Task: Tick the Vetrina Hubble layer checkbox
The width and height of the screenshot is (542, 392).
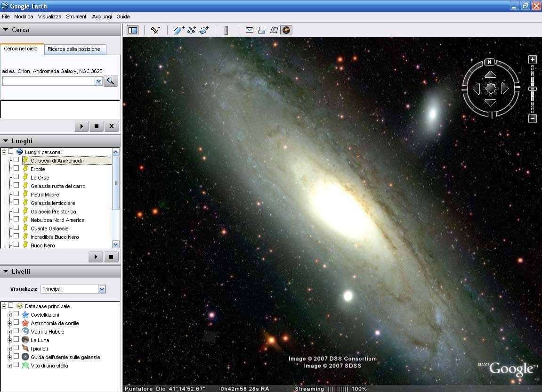Action: [x=16, y=331]
